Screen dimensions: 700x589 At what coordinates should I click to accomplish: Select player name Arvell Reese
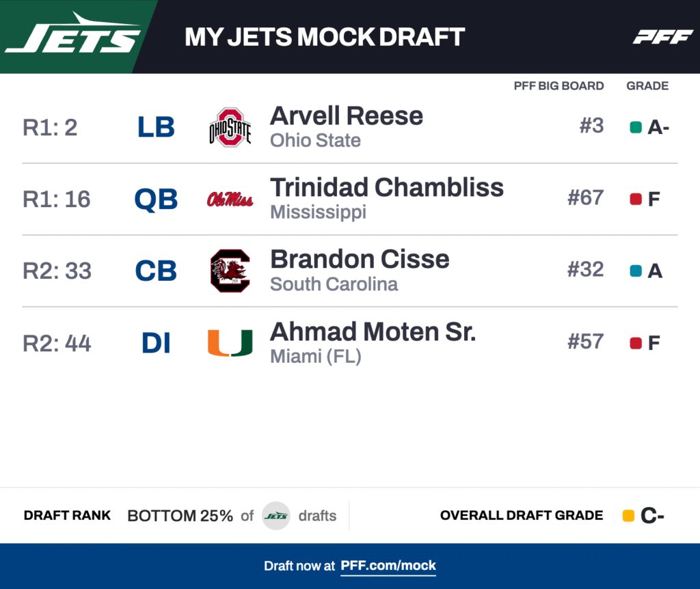[347, 115]
